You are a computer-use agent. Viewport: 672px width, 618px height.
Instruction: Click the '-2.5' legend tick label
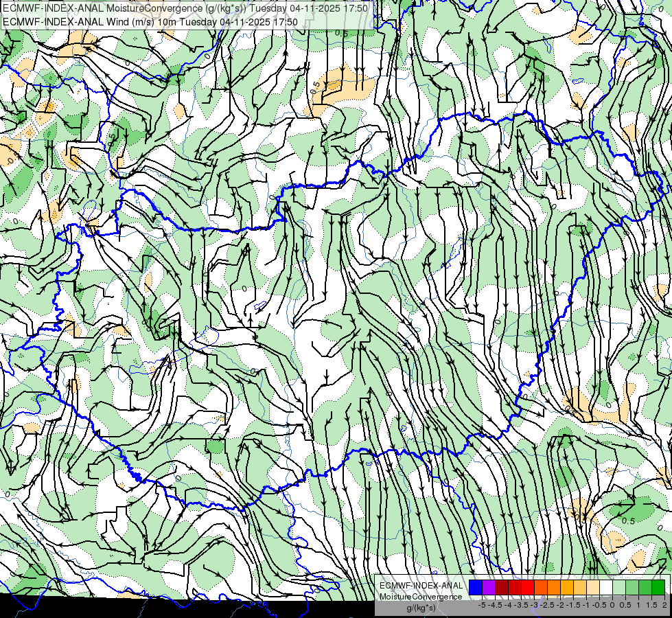tap(547, 605)
